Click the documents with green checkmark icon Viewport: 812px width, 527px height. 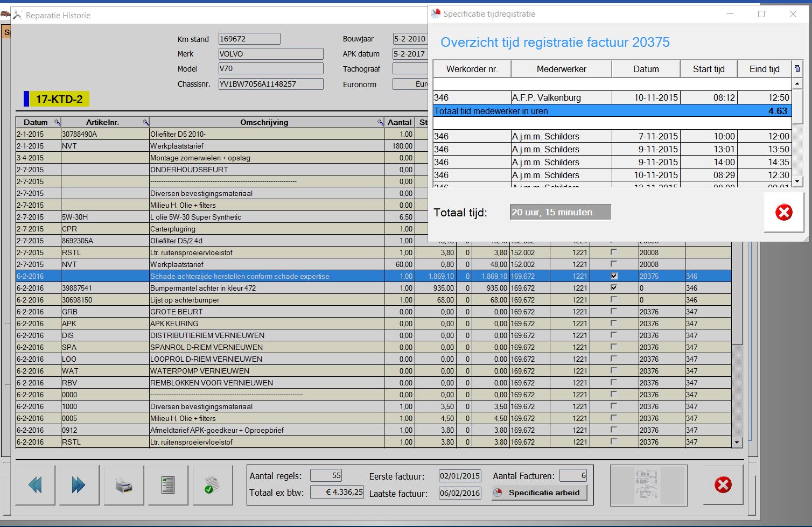click(x=213, y=485)
